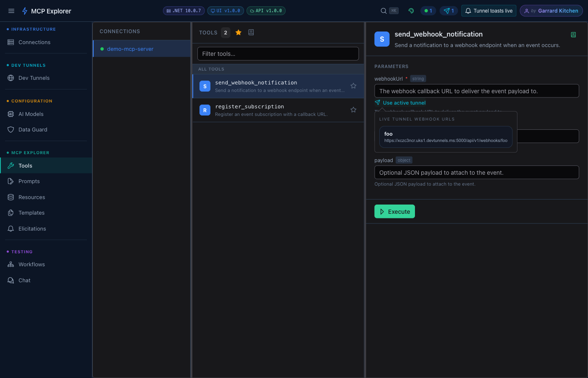Open Resources in the sidebar
The image size is (588, 378).
pyautogui.click(x=46, y=197)
